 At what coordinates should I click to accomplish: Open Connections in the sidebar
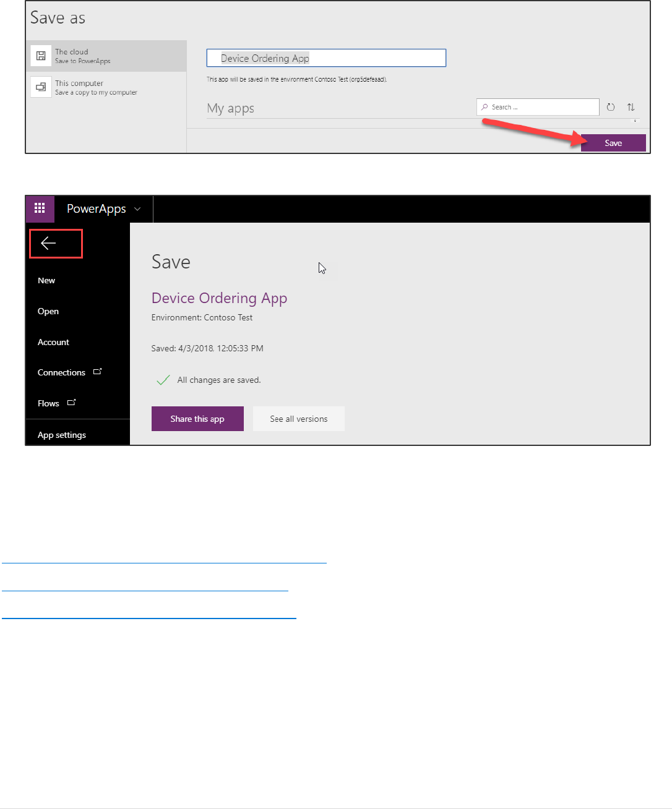pos(61,372)
